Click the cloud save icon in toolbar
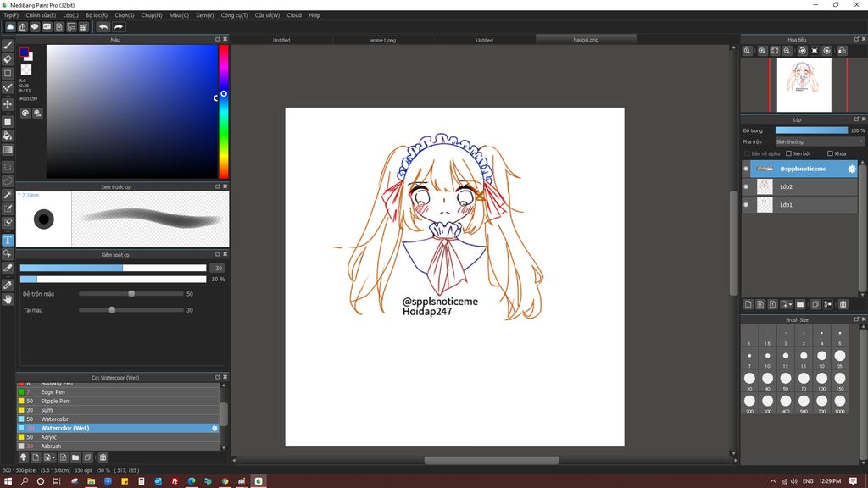 (10, 26)
